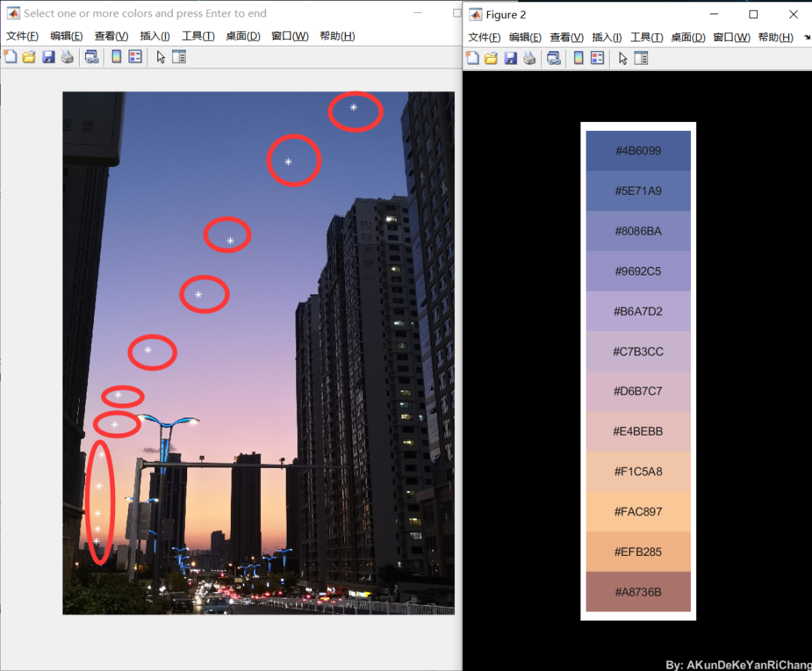Click the #9692C5 color swatch

coord(638,271)
